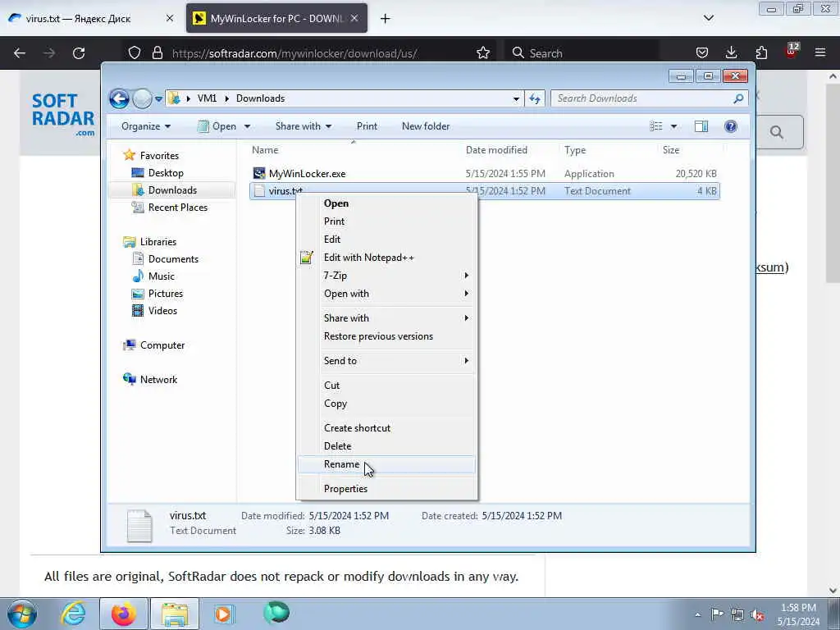Click the site lock icon in the URL bar
Viewport: 840px width, 630px height.
[157, 53]
